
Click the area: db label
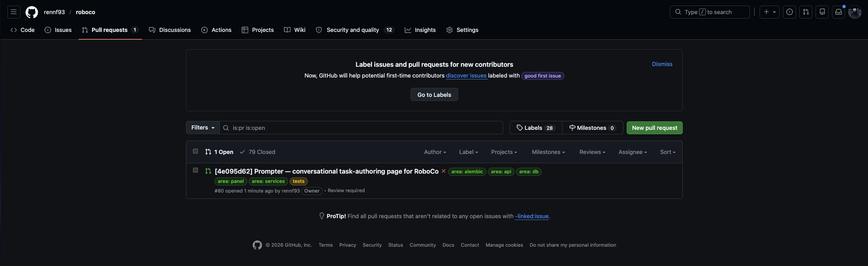[x=529, y=172]
